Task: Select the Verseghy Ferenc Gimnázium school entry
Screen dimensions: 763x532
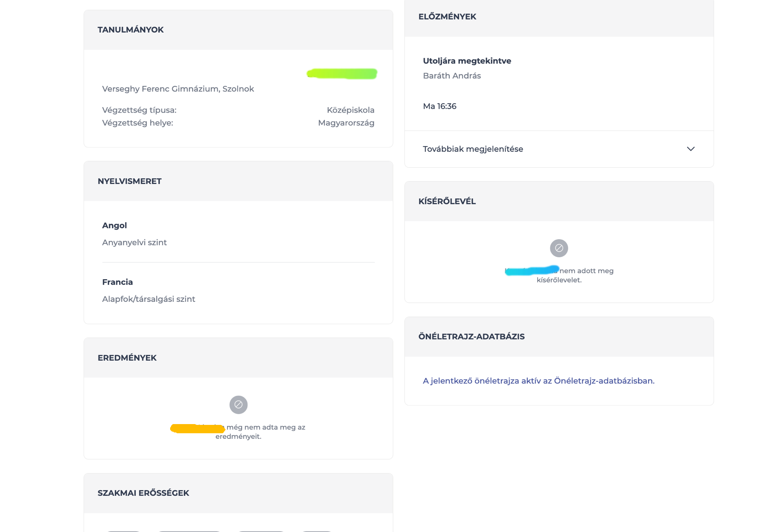Action: tap(178, 89)
